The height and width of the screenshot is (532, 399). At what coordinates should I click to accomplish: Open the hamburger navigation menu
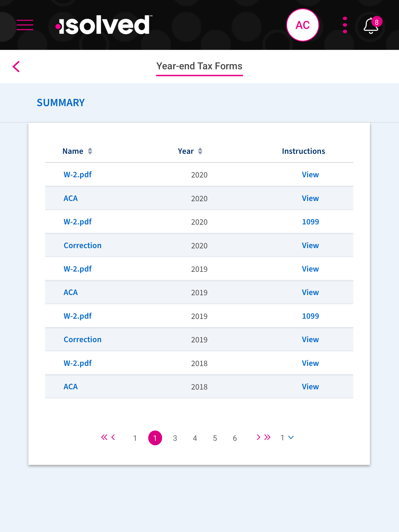[25, 25]
